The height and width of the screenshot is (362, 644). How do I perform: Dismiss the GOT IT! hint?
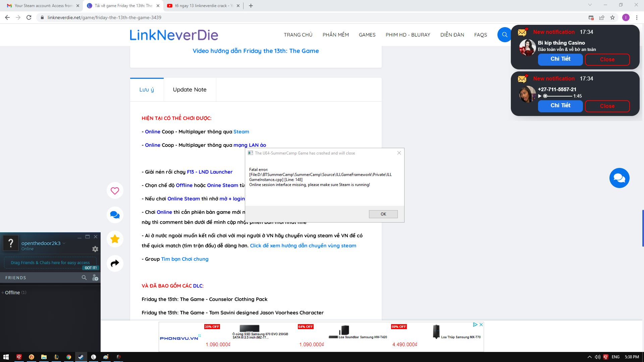coord(91,268)
